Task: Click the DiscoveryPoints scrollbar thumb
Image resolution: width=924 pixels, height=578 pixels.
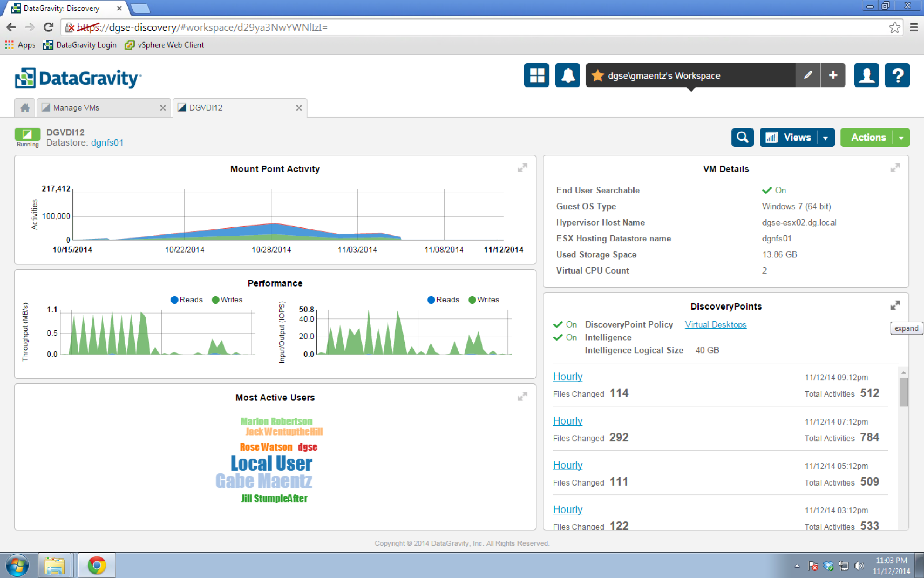Action: (903, 392)
